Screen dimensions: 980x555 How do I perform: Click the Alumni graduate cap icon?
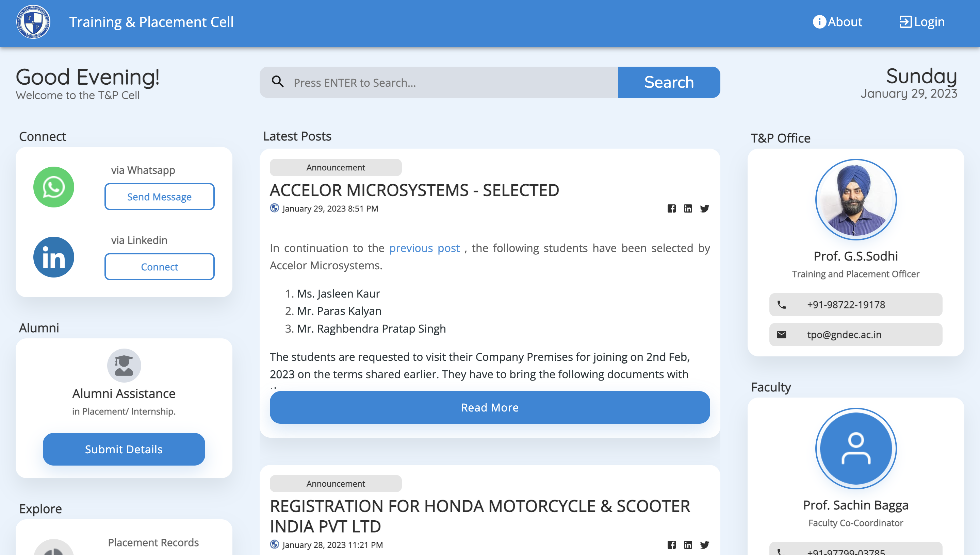124,365
